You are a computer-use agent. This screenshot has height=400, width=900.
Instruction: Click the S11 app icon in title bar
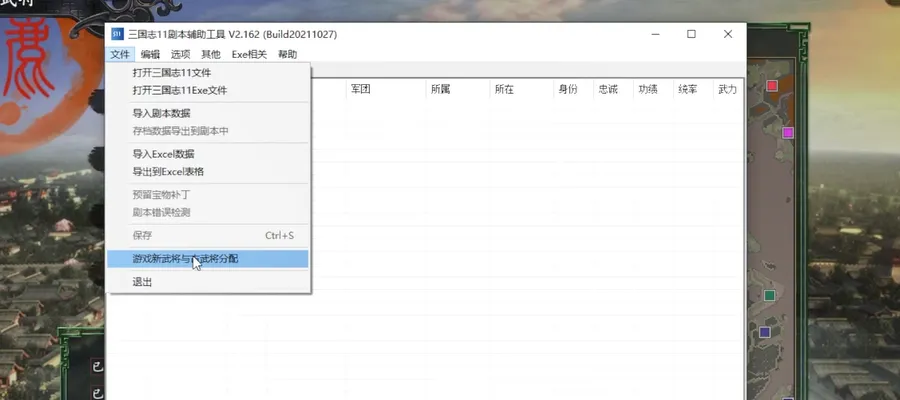pyautogui.click(x=117, y=34)
